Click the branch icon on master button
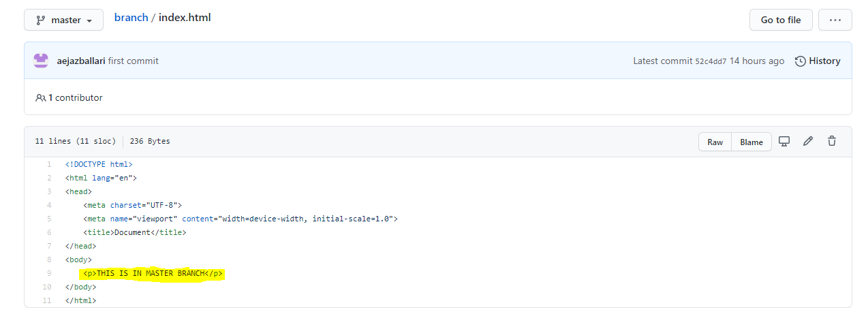868x329 pixels. coord(41,20)
